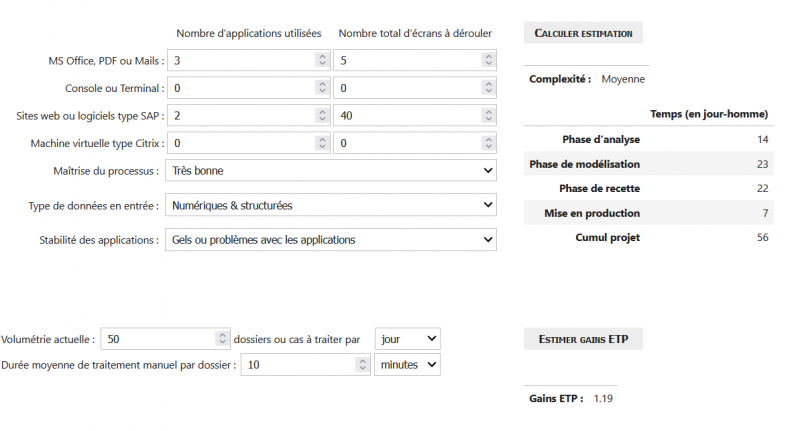Viewport: 800px width, 431px height.
Task: Open the jour period dropdown
Action: [x=407, y=339]
